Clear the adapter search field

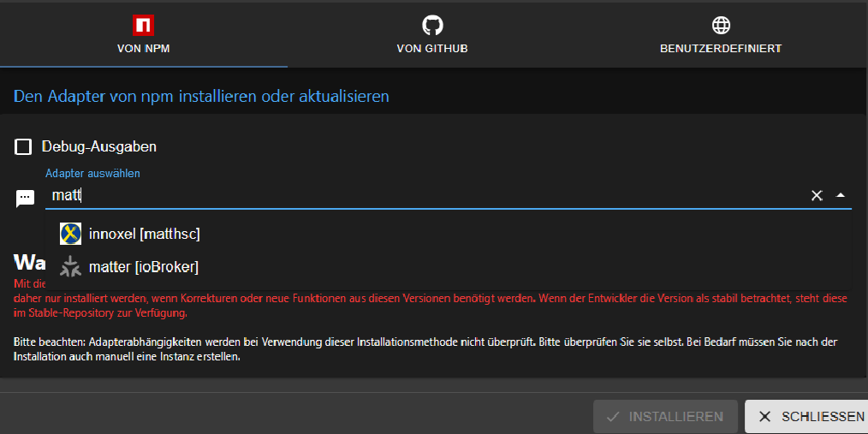pos(817,195)
